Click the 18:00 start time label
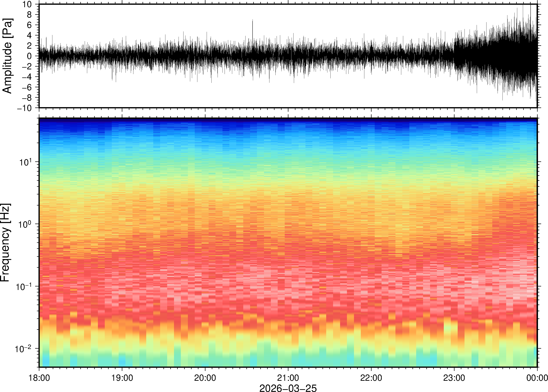The width and height of the screenshot is (548, 392). point(39,378)
